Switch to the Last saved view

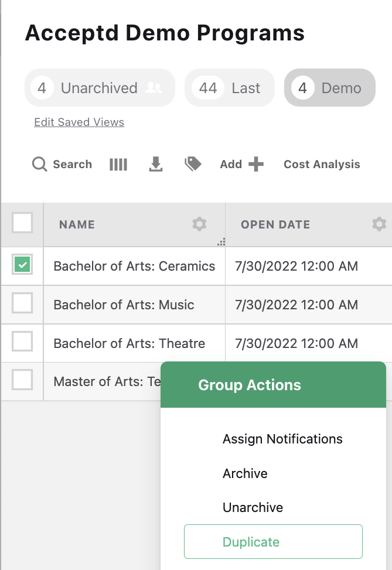click(x=229, y=87)
